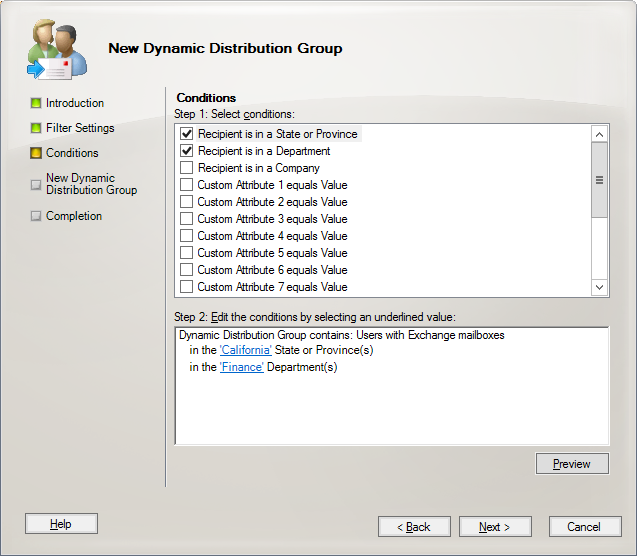The image size is (637, 556).
Task: Click the gray Completion step indicator
Action: pyautogui.click(x=36, y=216)
